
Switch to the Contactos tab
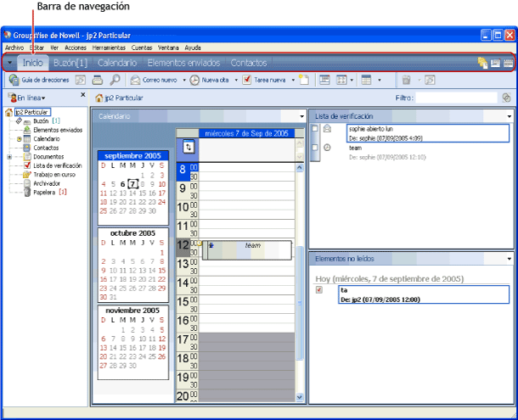[249, 63]
